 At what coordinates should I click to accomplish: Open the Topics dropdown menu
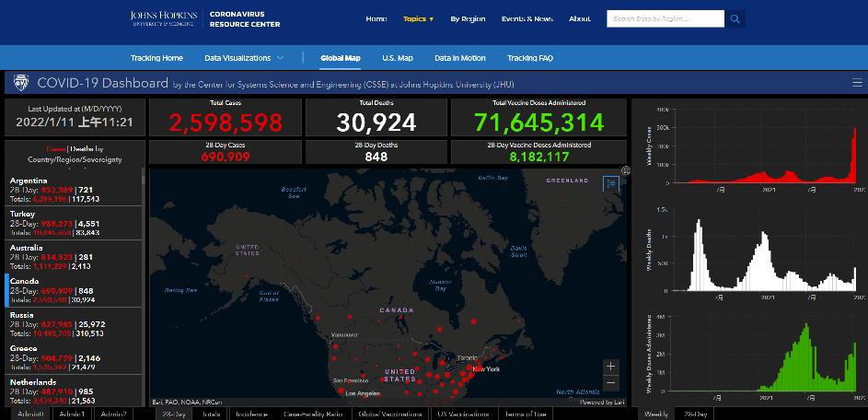click(418, 18)
